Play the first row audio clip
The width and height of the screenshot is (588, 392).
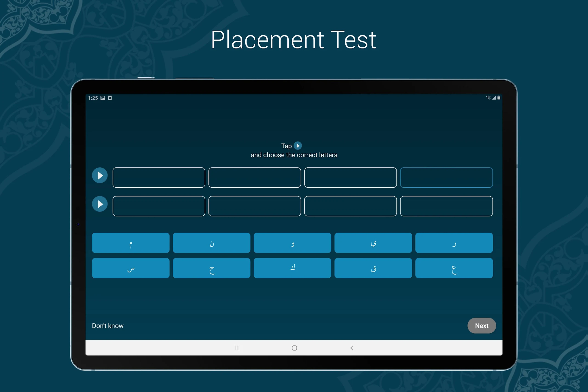[100, 175]
